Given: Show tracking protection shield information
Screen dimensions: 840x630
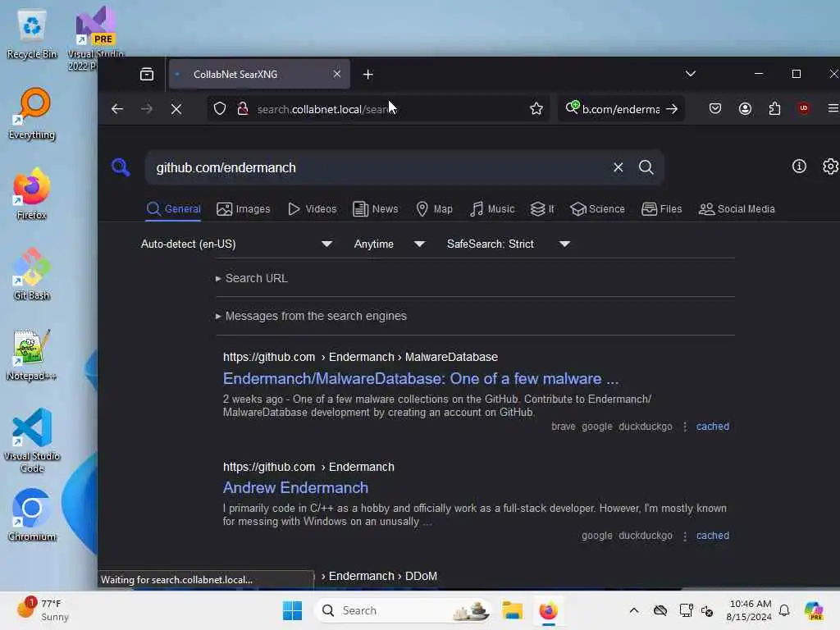Looking at the screenshot, I should point(220,109).
